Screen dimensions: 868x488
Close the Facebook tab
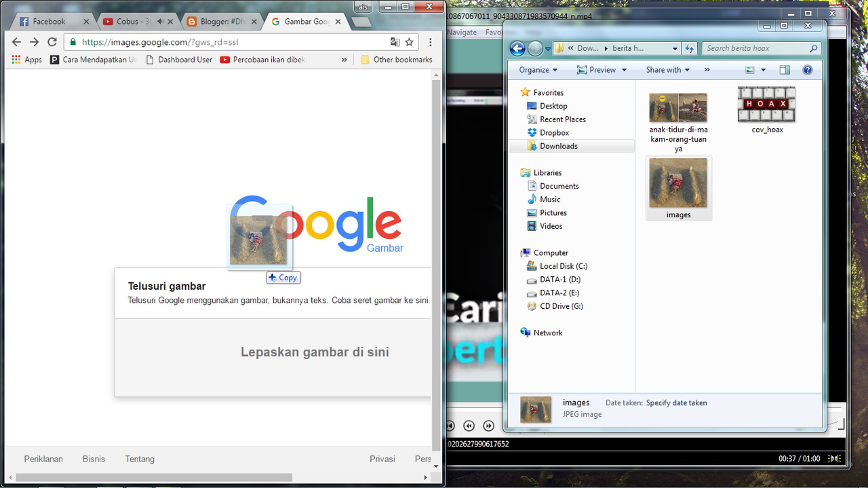[x=86, y=22]
